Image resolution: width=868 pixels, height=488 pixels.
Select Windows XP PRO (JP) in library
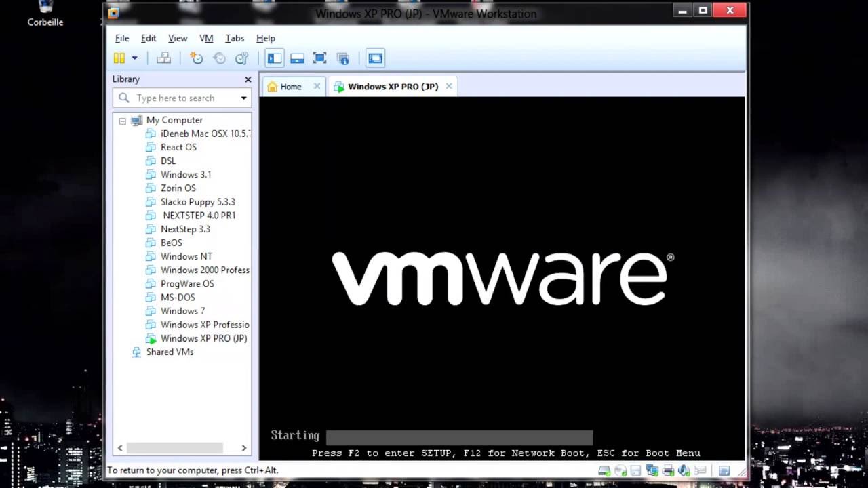click(203, 338)
